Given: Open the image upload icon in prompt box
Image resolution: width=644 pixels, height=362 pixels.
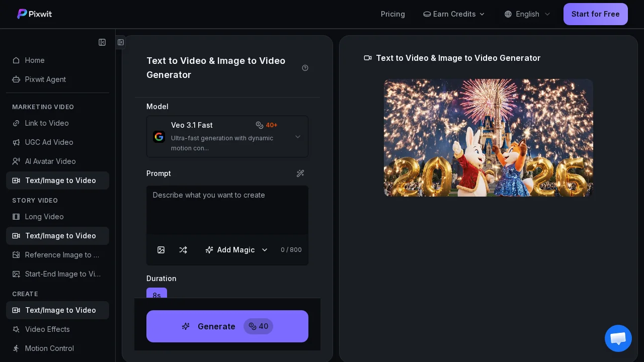Looking at the screenshot, I should tap(161, 250).
